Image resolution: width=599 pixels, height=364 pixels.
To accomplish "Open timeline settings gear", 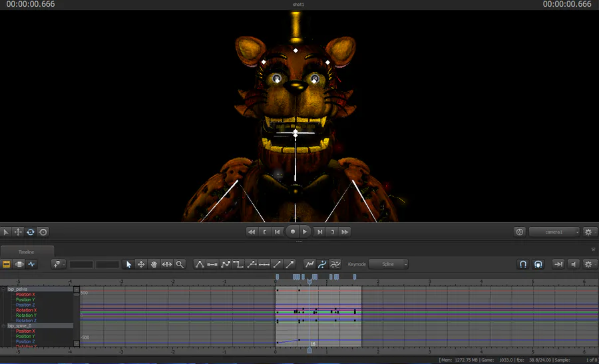I will pos(589,264).
